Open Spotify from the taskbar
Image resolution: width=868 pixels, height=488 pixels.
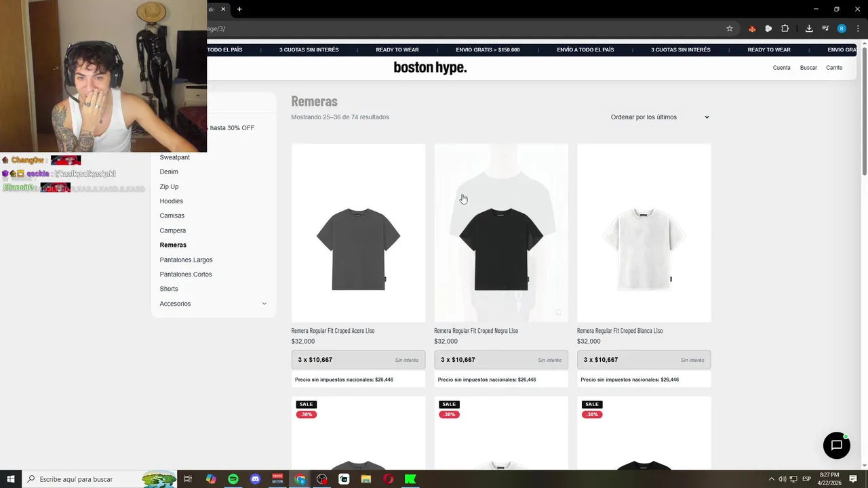[233, 479]
